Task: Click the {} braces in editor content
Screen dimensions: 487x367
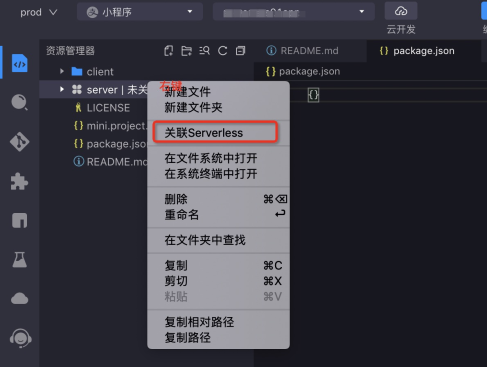Action: pos(313,95)
